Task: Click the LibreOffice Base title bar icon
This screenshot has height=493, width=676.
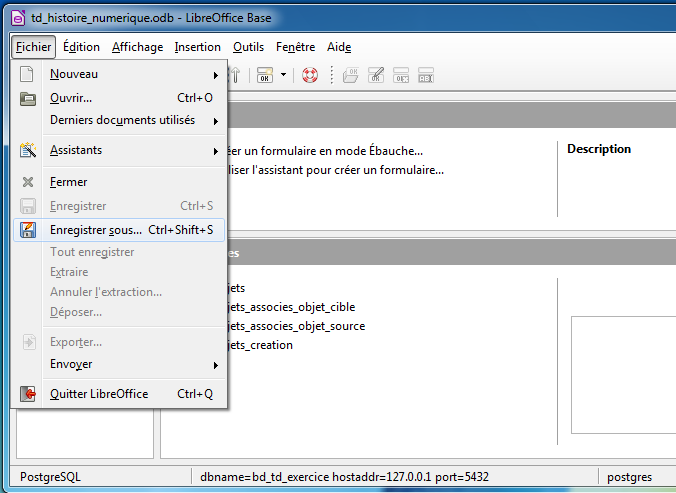Action: [x=18, y=18]
